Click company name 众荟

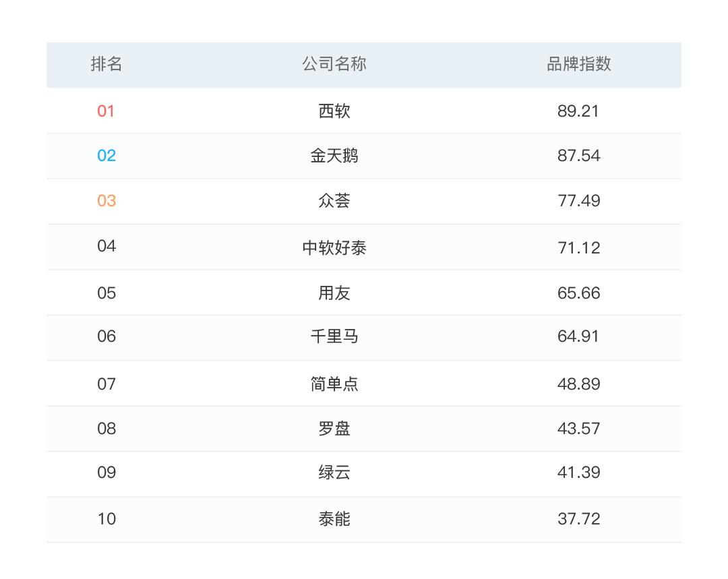pyautogui.click(x=334, y=201)
